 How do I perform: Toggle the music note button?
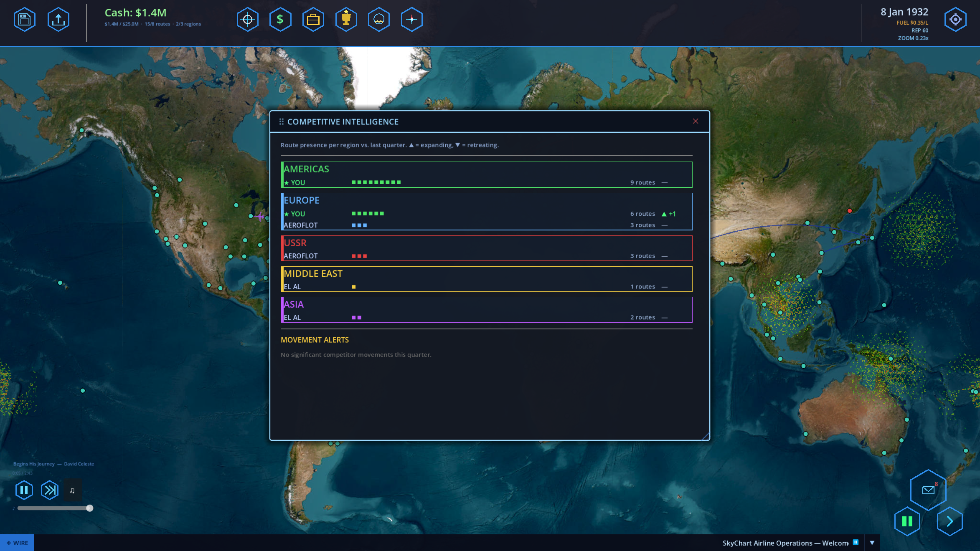(x=72, y=490)
